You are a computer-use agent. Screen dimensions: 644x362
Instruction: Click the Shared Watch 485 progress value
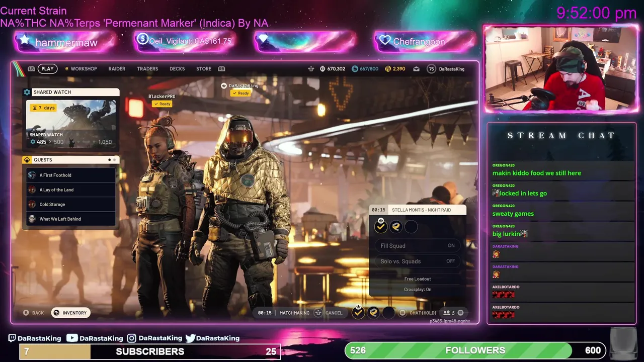point(41,142)
